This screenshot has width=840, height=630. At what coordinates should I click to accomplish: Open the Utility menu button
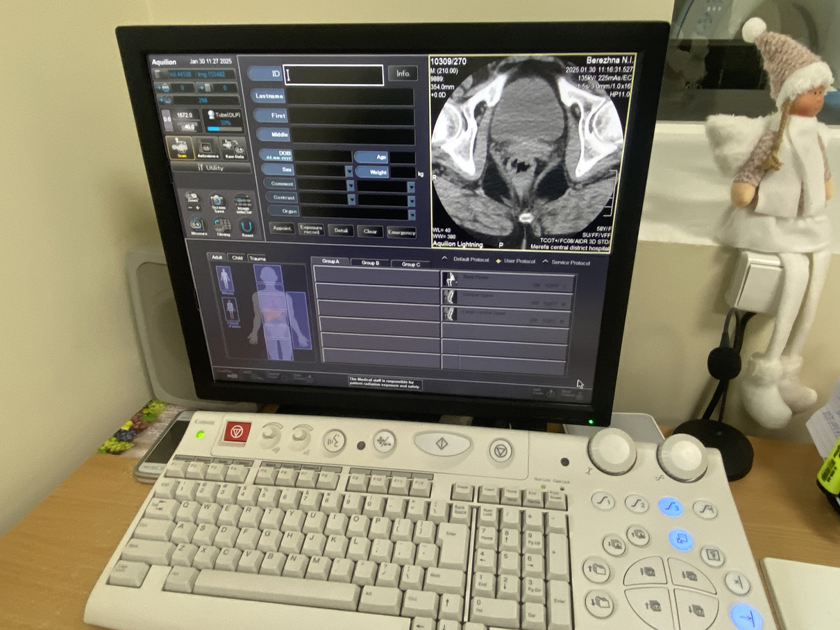[x=211, y=167]
